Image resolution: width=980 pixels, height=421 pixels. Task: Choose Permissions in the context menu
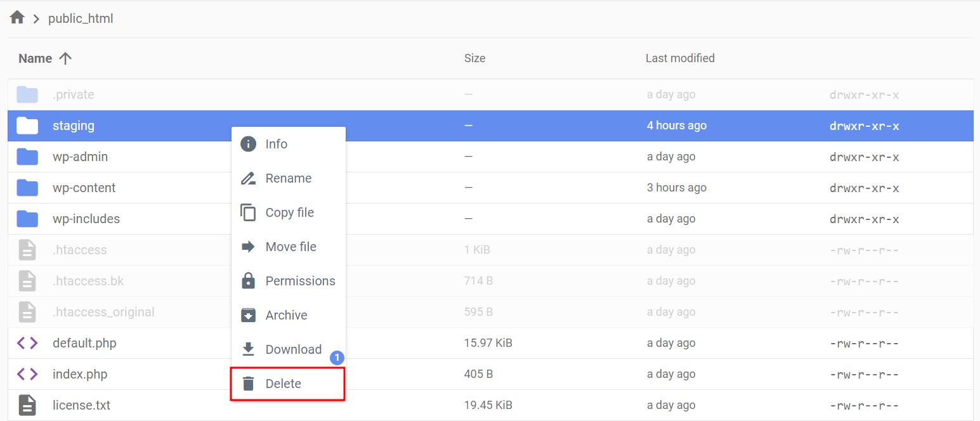coord(300,281)
